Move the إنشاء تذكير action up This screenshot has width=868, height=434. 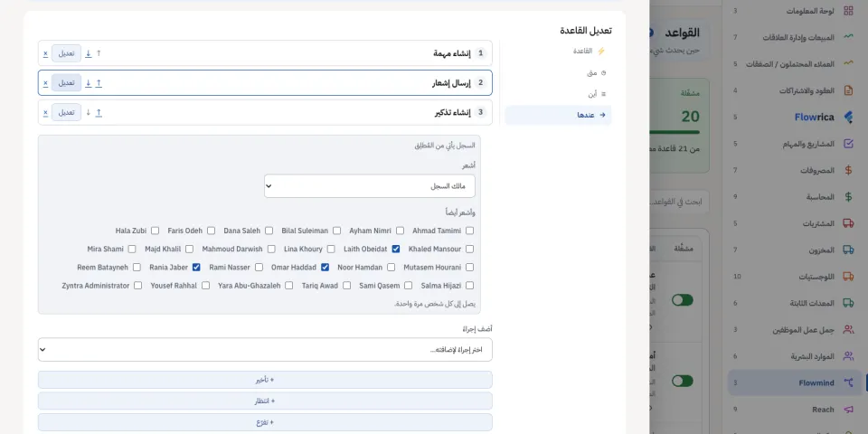(x=99, y=112)
